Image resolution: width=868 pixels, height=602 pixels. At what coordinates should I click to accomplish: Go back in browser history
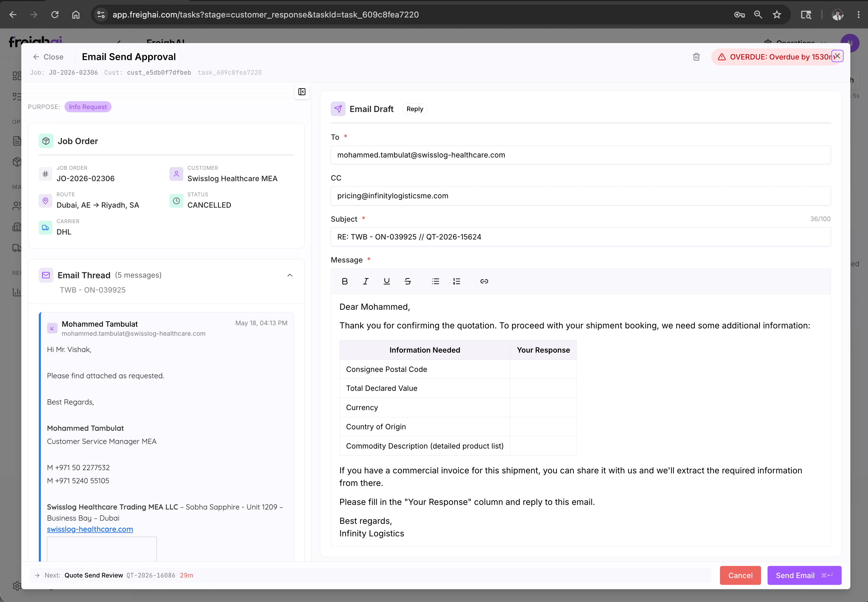tap(13, 15)
